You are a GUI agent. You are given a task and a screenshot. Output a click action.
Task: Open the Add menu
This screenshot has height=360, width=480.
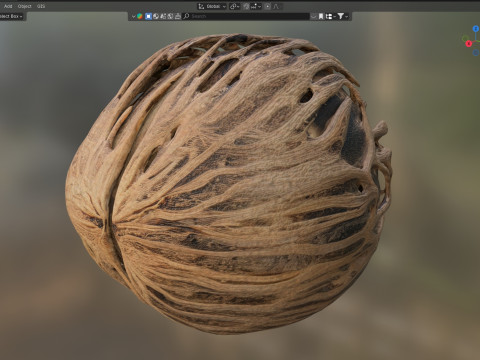pos(8,6)
